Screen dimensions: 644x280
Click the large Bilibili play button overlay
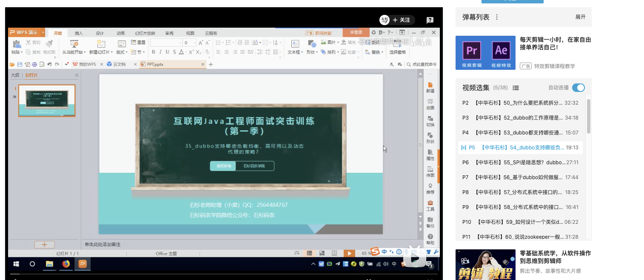pos(415,257)
